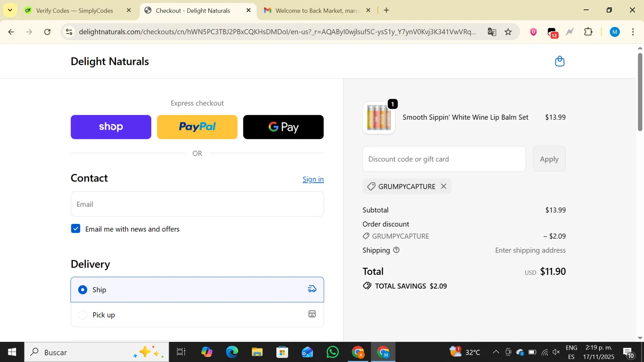Open Outlook from taskbar
The height and width of the screenshot is (362, 644).
(x=307, y=352)
